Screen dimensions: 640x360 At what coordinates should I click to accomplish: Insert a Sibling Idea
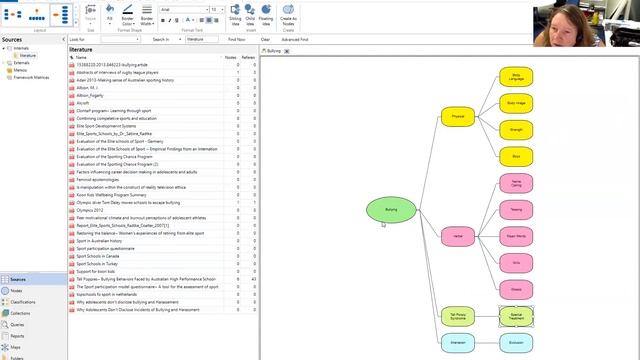235,15
